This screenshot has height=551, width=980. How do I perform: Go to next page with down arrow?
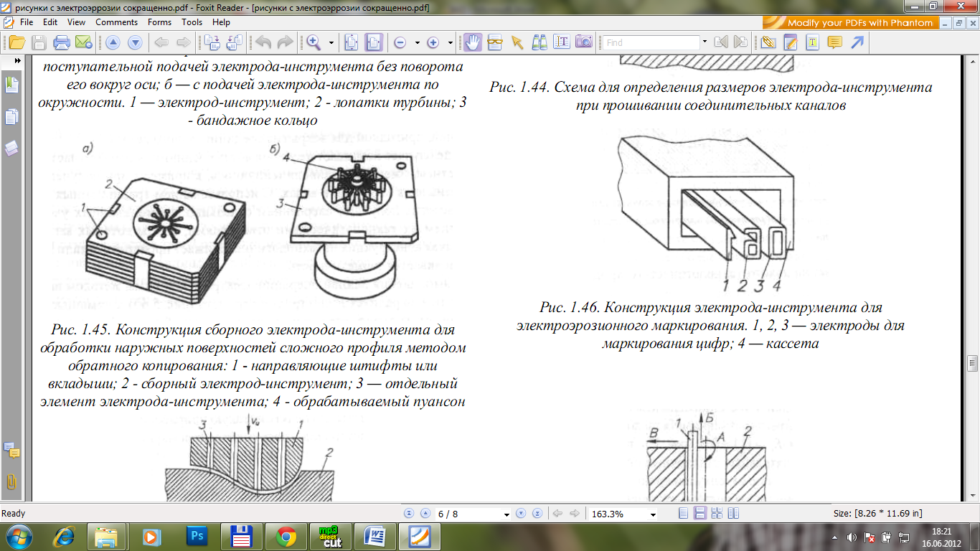tap(134, 42)
